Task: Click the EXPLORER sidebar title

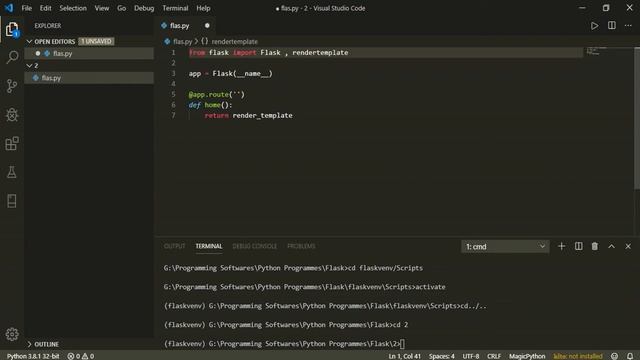Action: click(x=48, y=26)
